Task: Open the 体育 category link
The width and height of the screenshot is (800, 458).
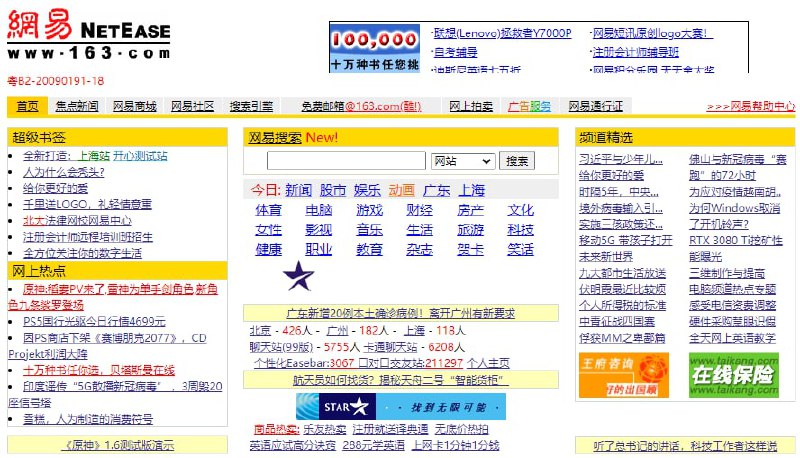Action: pos(269,210)
